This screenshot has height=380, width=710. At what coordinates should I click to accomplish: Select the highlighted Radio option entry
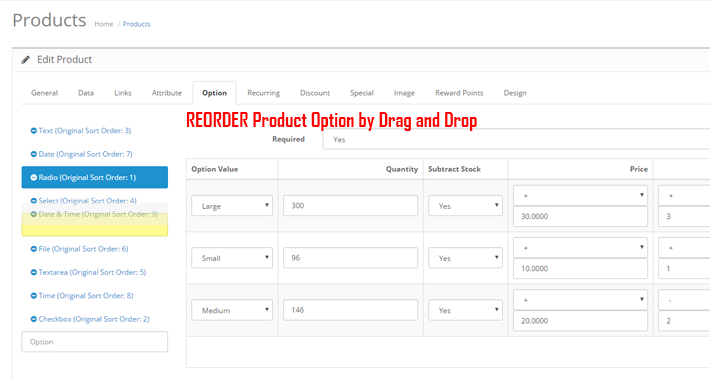pos(95,177)
